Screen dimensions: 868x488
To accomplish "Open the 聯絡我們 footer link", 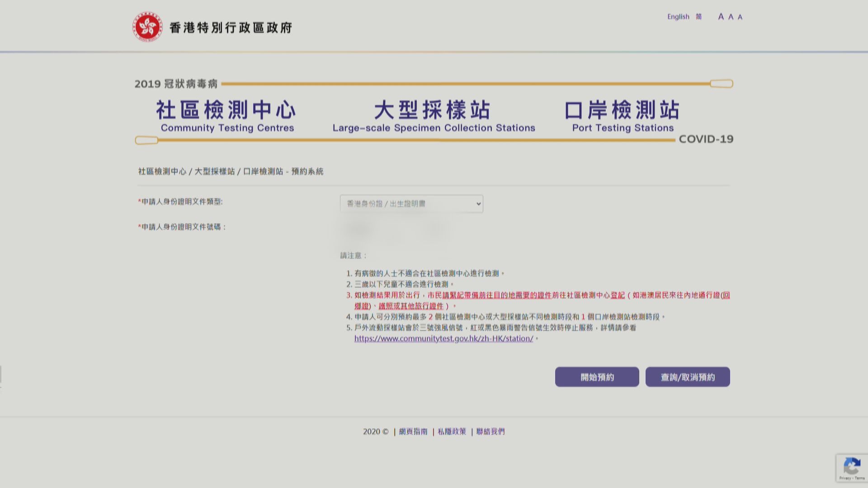I will (x=491, y=432).
